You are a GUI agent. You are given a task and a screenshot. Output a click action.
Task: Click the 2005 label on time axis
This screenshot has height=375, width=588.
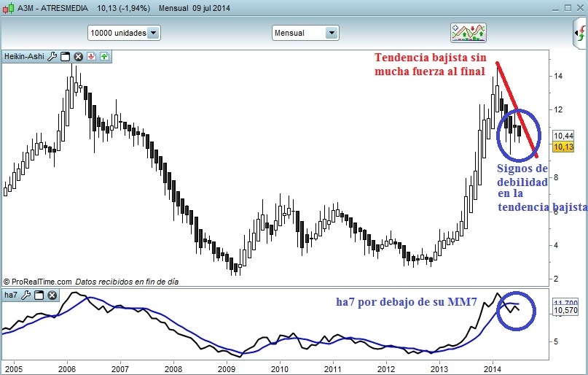point(14,369)
